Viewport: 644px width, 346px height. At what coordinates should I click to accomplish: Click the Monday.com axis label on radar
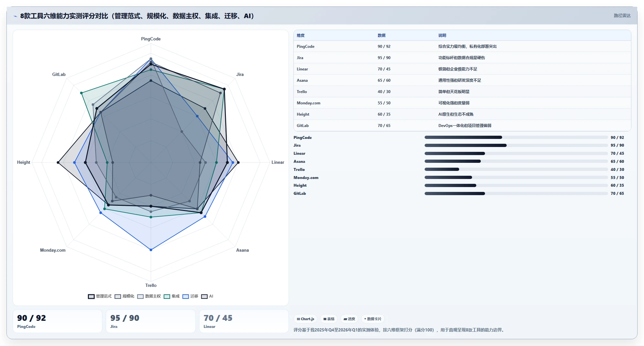[53, 250]
